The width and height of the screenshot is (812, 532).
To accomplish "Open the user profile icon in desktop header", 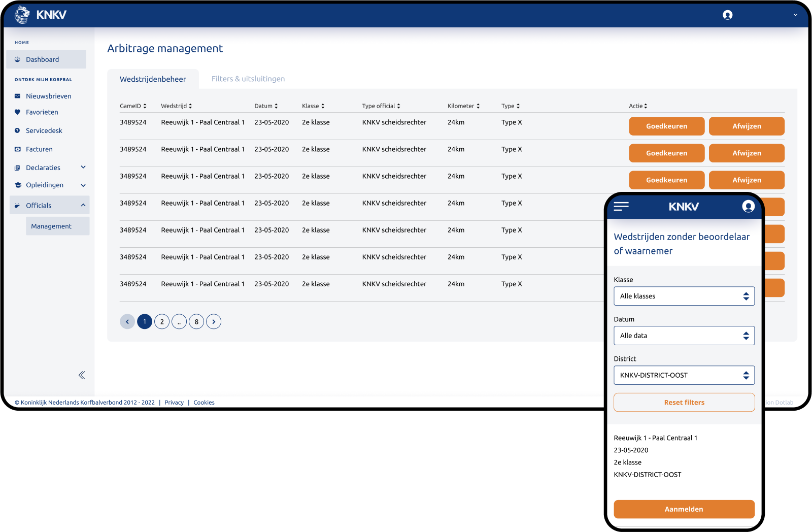I will 727,15.
